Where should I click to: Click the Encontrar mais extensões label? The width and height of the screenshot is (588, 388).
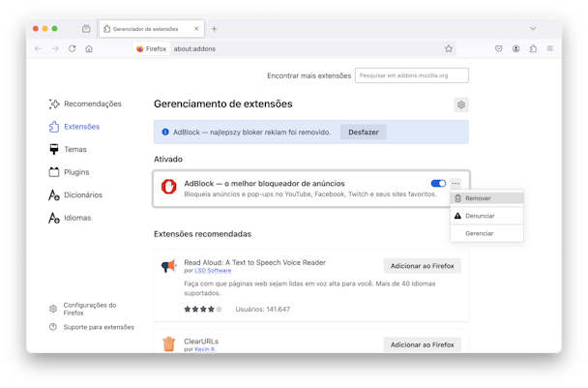coord(309,75)
